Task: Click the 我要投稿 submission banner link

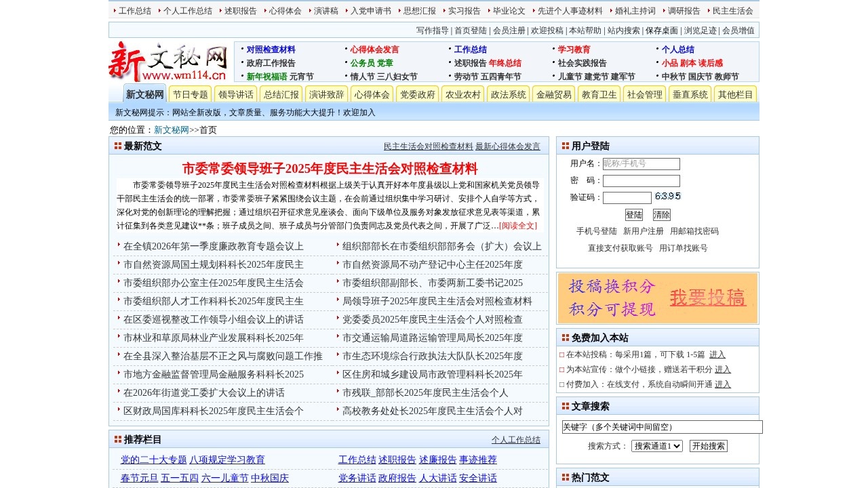Action: coord(708,298)
